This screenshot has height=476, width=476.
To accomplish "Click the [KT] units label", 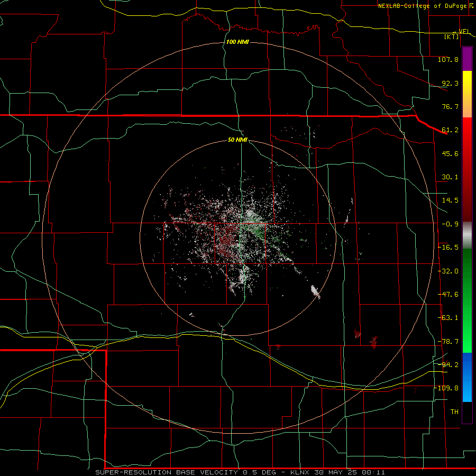I will coord(452,36).
